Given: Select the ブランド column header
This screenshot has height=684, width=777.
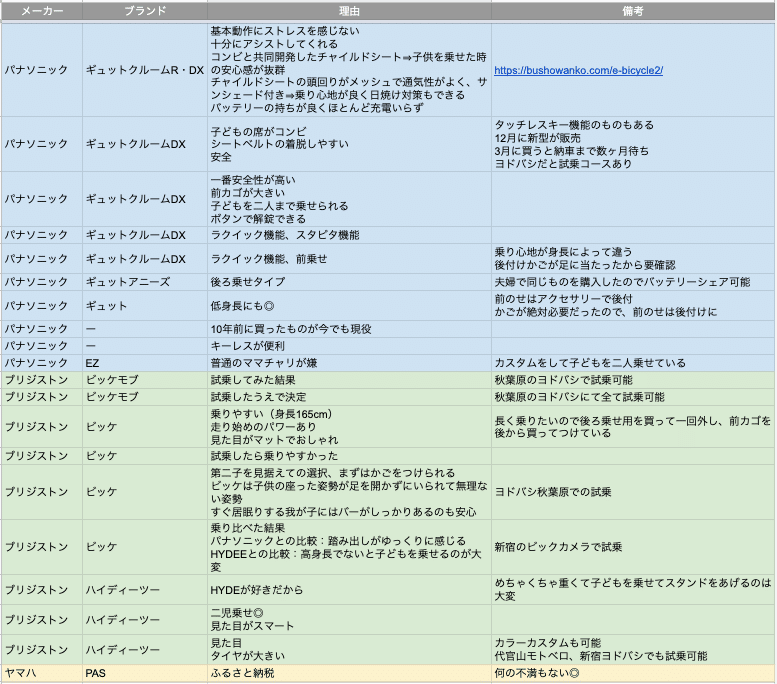Looking at the screenshot, I should point(145,11).
